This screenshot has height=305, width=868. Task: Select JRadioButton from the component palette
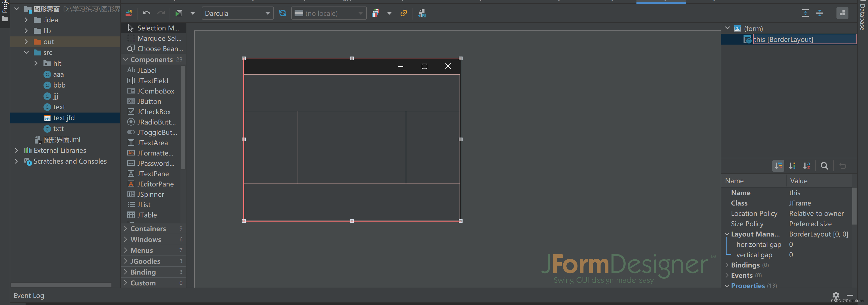click(x=156, y=122)
